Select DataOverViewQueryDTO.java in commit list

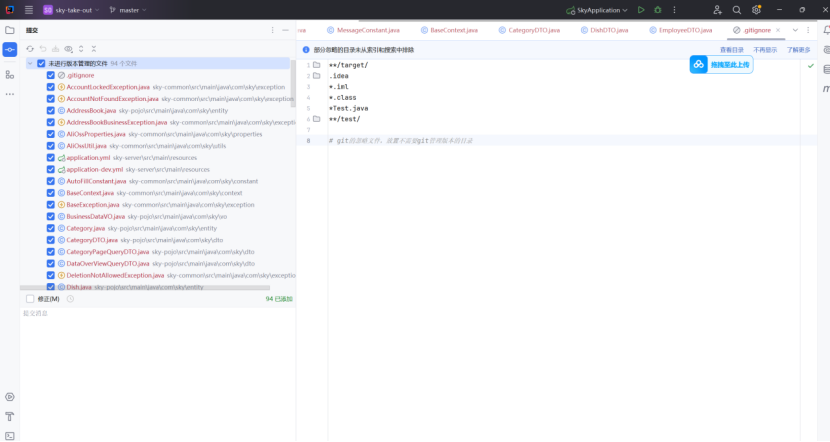click(108, 264)
